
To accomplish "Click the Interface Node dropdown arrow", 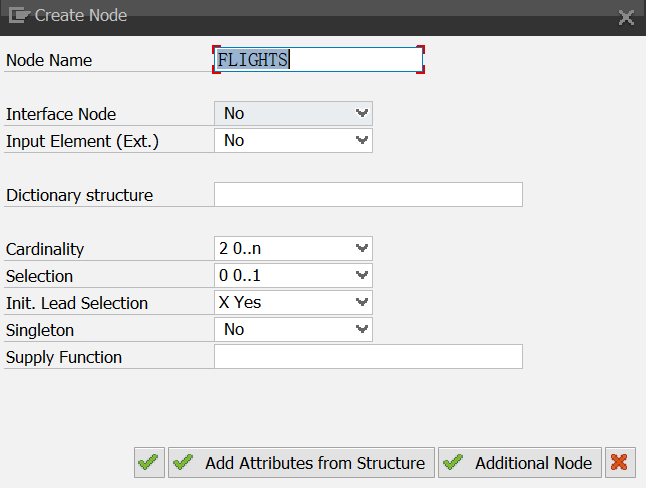I will tap(362, 113).
